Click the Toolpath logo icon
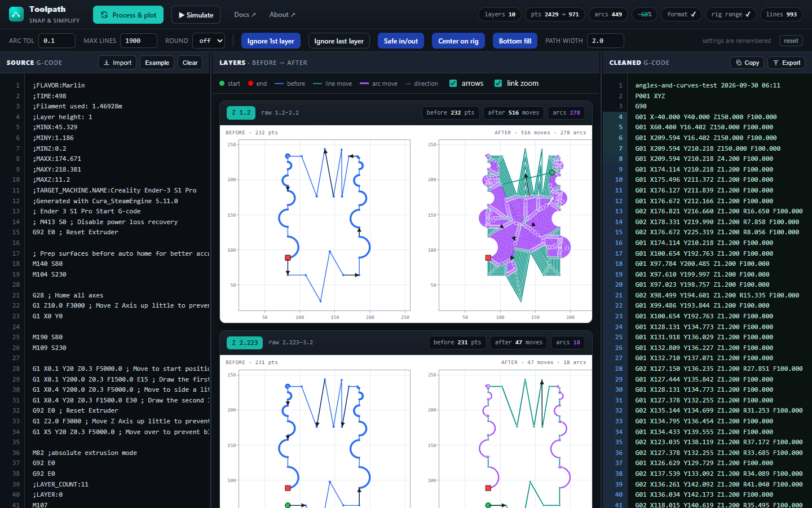The image size is (812, 508). (16, 14)
